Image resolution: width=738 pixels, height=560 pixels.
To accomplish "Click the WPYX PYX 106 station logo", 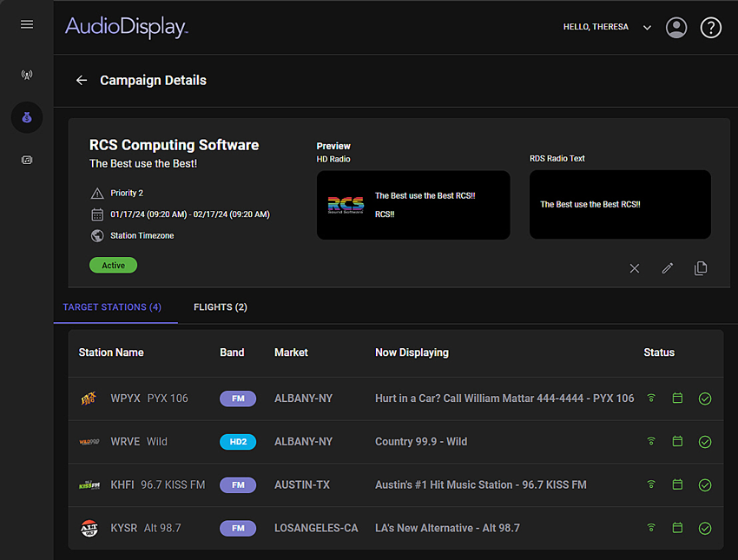I will point(89,399).
